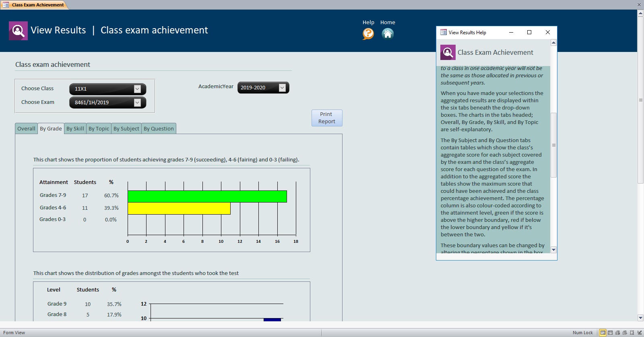The width and height of the screenshot is (644, 337).
Task: Click the 'Choose Exam' field label
Action: tap(38, 102)
